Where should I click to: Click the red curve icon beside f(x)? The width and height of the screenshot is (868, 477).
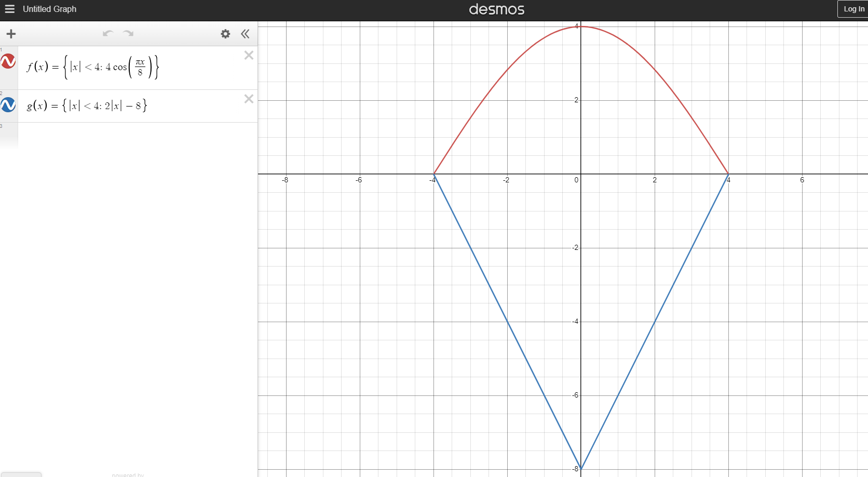[8, 61]
